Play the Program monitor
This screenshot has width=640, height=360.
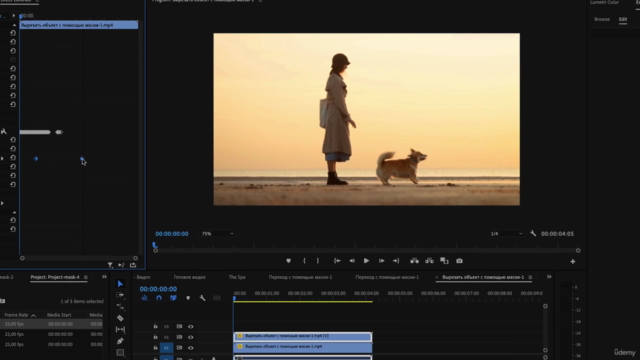point(367,261)
